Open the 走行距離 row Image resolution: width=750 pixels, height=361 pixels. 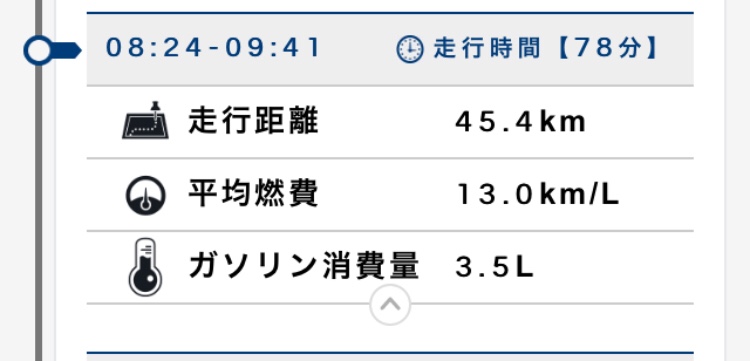[x=390, y=122]
